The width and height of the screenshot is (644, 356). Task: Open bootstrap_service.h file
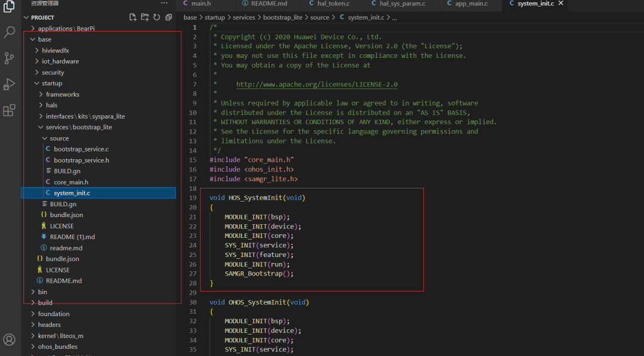(81, 160)
